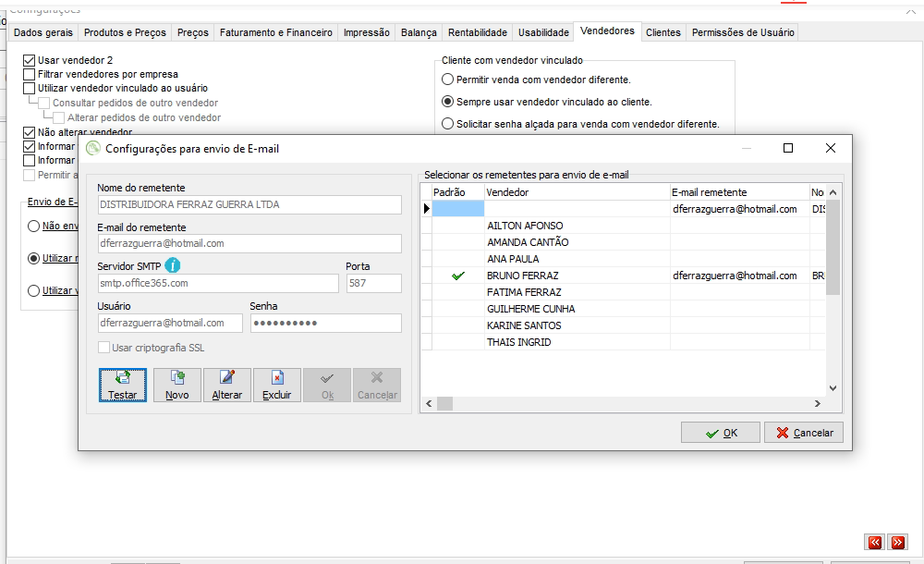
Task: Select the Não enviar radio option
Action: 33,226
